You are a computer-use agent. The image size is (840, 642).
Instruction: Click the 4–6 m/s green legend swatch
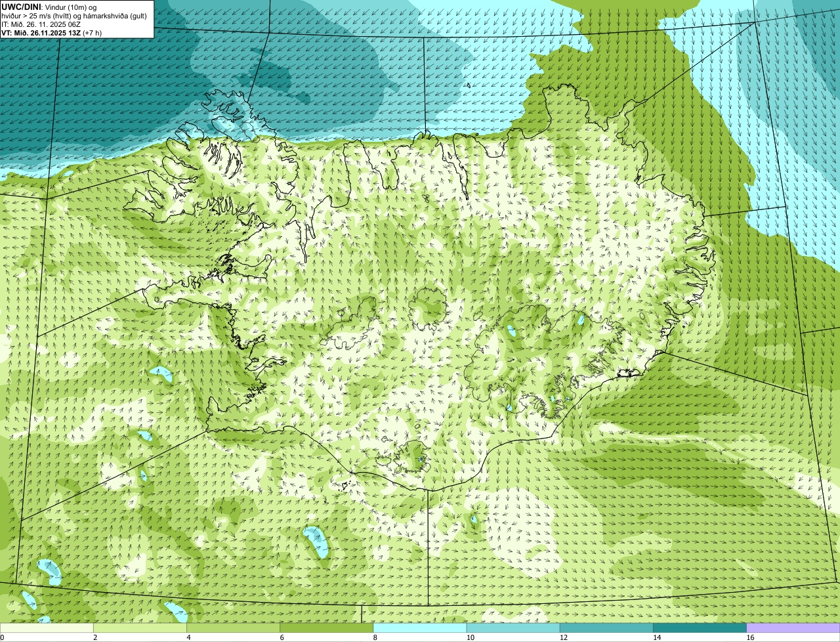(x=234, y=628)
